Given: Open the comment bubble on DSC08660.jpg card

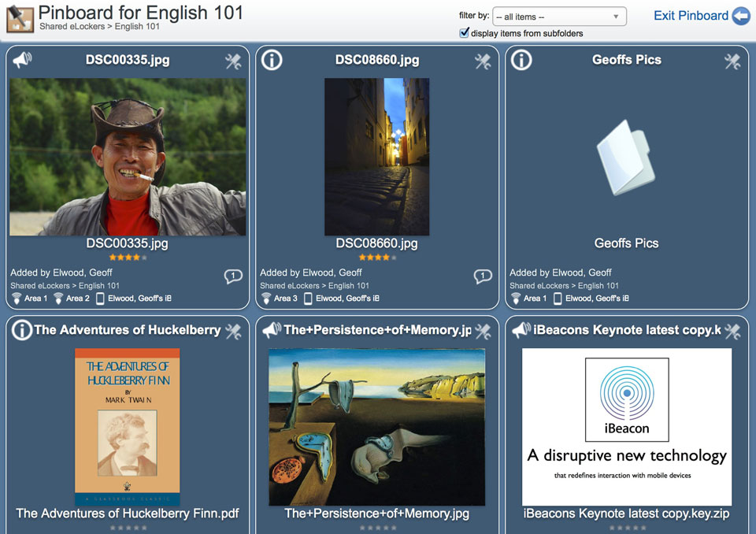Looking at the screenshot, I should (x=483, y=276).
